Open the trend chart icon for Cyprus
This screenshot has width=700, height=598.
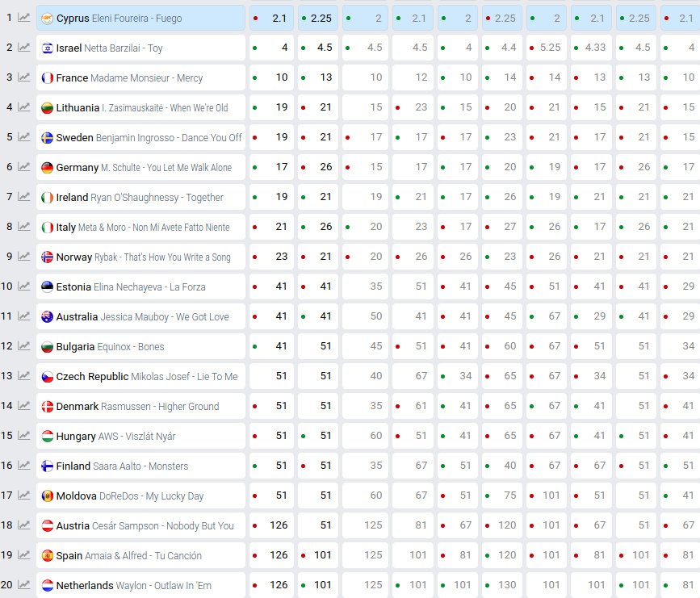point(24,18)
